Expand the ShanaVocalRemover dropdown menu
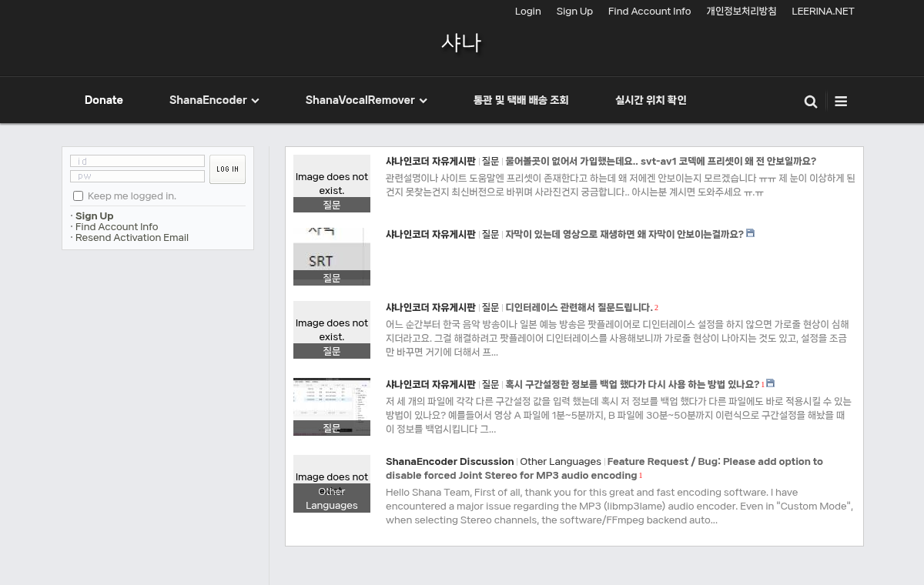 [366, 100]
